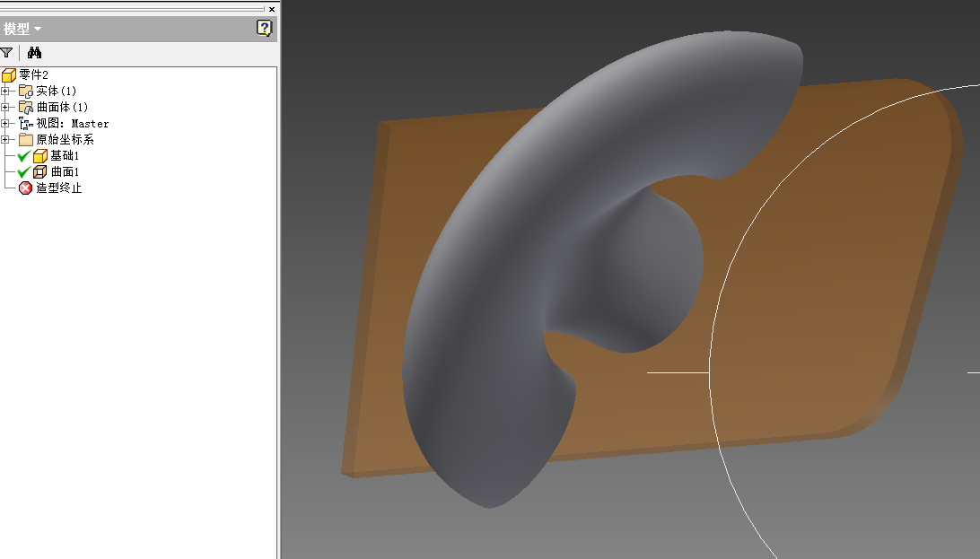Click the filter funnel icon in browser toolbar
The width and height of the screenshot is (980, 559).
[7, 52]
